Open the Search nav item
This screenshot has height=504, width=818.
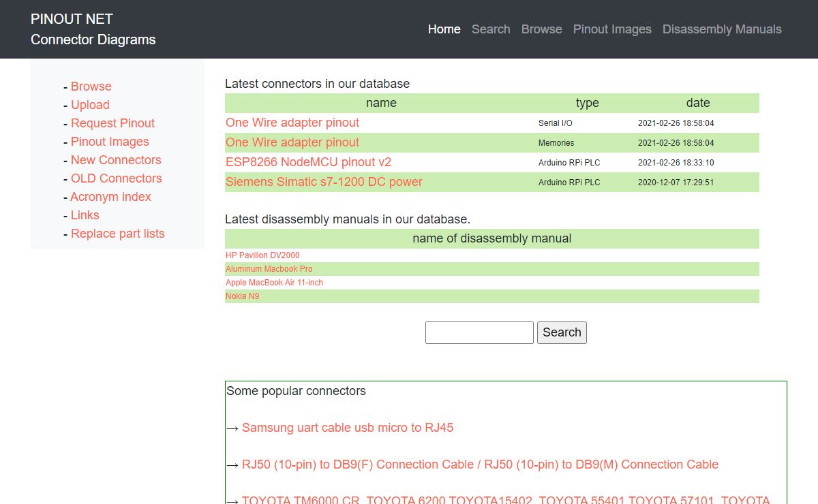491,29
